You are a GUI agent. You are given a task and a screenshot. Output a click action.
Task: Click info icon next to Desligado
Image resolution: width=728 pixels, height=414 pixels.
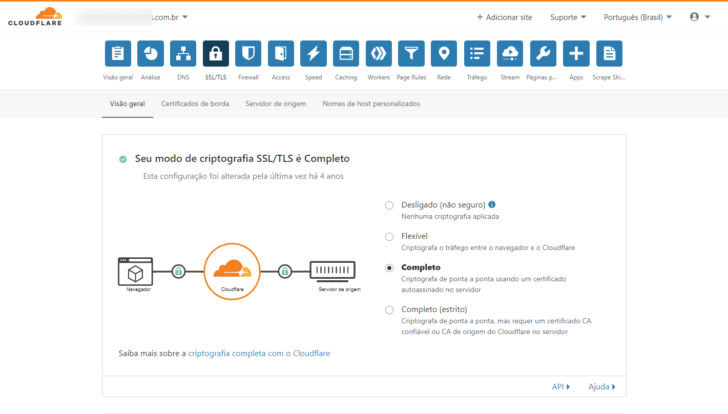click(492, 204)
